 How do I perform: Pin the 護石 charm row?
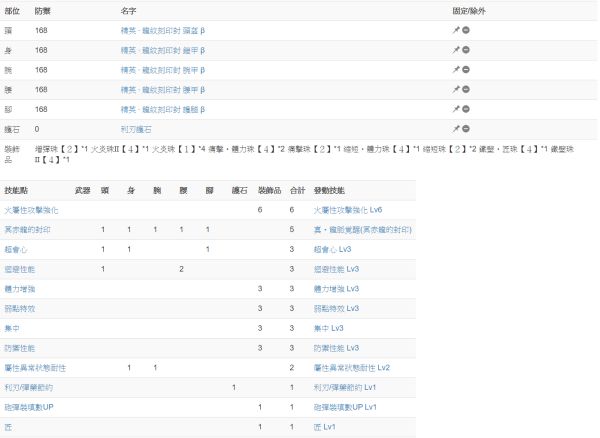point(456,129)
